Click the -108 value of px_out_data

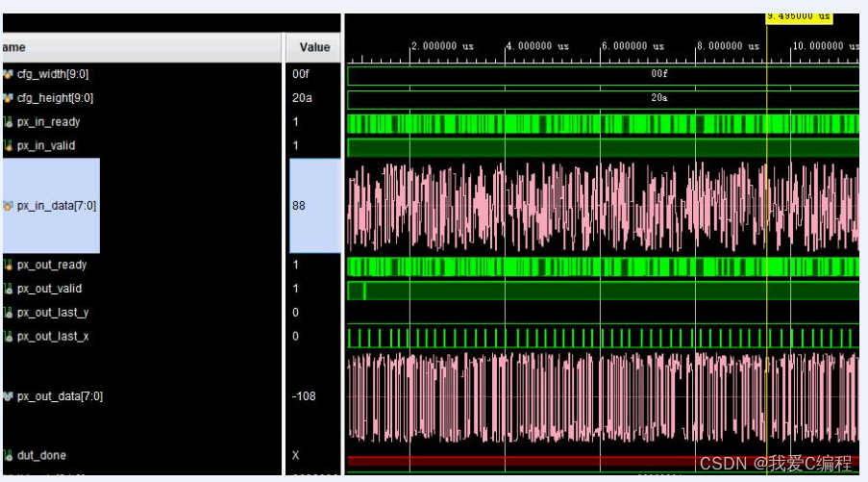click(x=304, y=396)
